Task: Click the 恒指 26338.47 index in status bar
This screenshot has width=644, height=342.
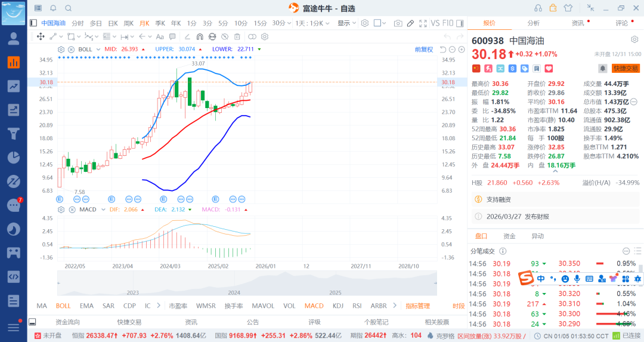Action: 139,335
